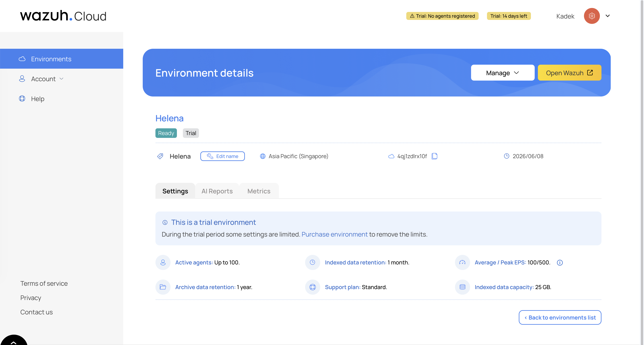Click the Edit name button
This screenshot has width=644, height=345.
point(222,156)
